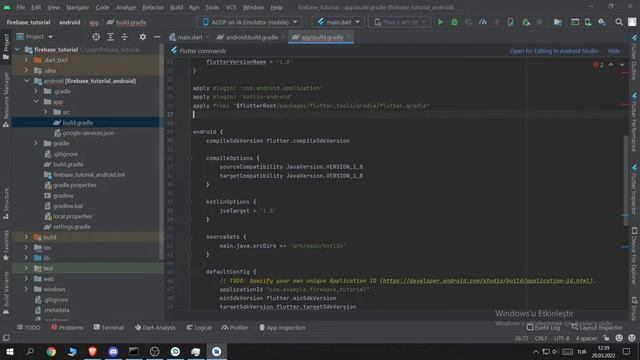This screenshot has height=360, width=640.
Task: Toggle the read-only lock icon in status bar
Action: pyautogui.click(x=607, y=338)
